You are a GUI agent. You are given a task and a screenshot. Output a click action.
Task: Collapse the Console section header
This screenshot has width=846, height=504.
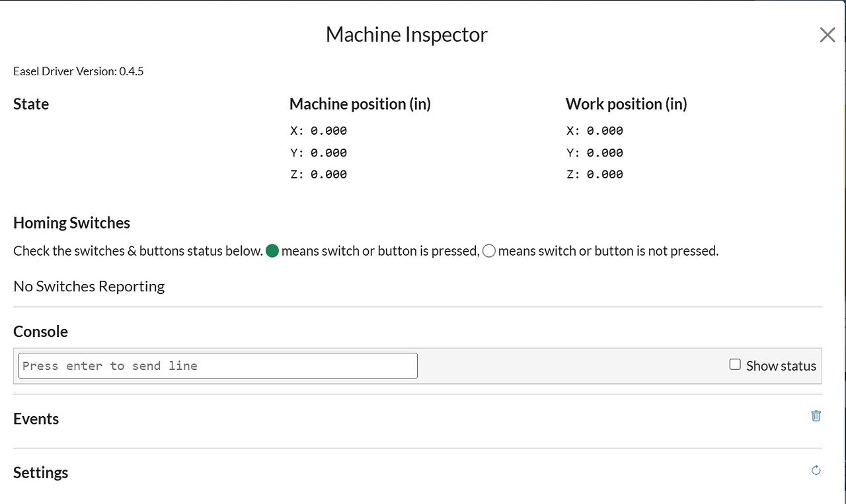40,331
